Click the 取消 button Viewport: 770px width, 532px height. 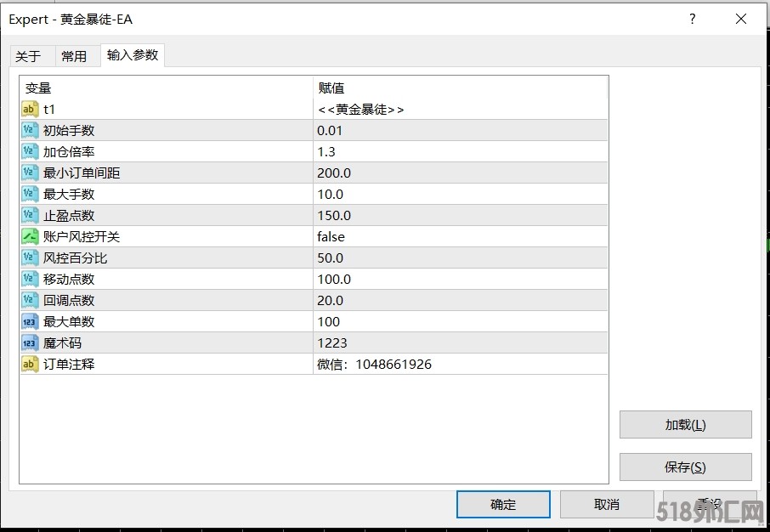click(x=607, y=504)
